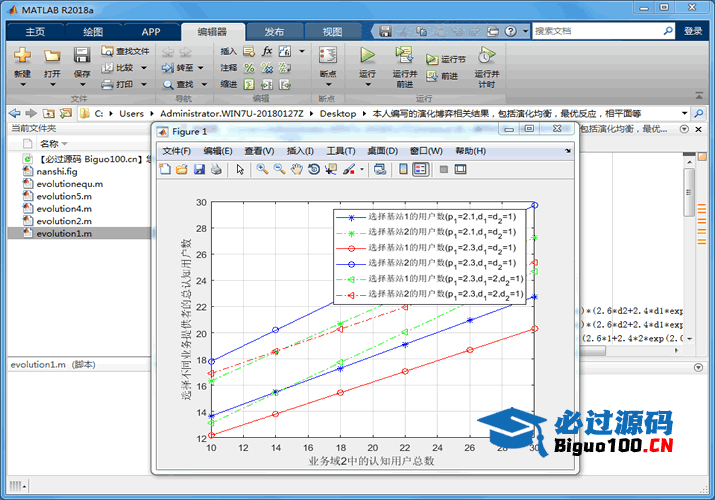Click the Print (打印) button
The image size is (715, 500).
click(119, 84)
